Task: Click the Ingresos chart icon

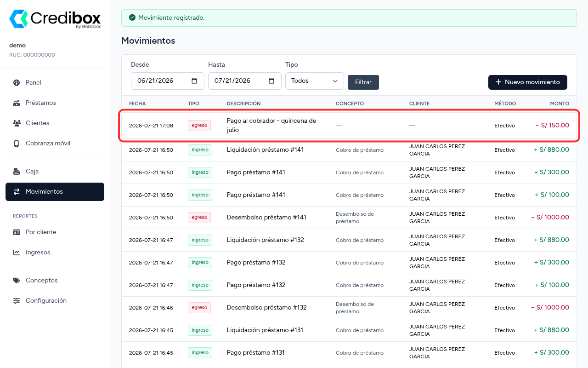Action: tap(17, 253)
